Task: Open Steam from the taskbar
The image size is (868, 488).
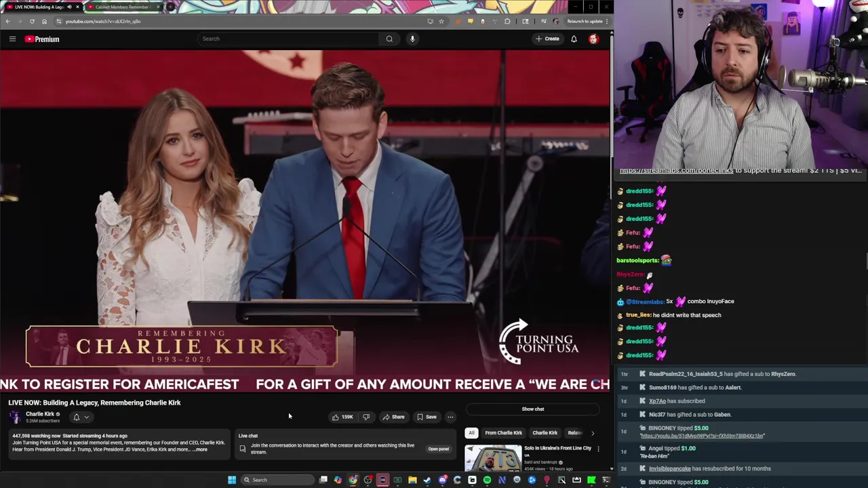Action: (x=427, y=480)
